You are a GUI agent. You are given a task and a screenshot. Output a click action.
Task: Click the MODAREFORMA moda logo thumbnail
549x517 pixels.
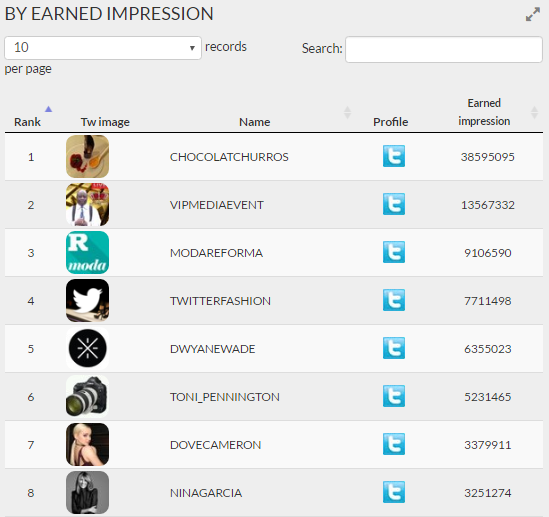click(88, 252)
